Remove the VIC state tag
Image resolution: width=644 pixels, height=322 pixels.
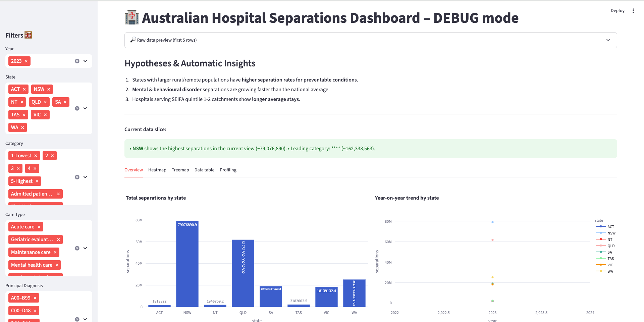pos(45,115)
